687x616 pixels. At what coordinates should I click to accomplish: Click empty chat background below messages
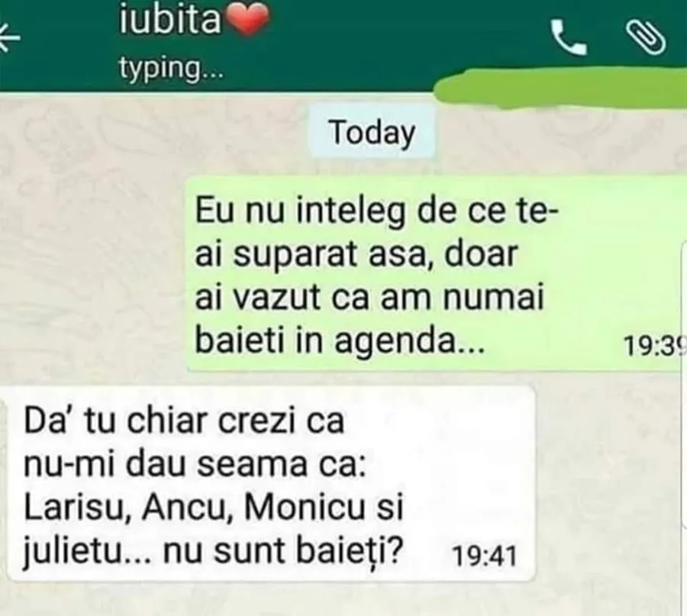coord(343,600)
